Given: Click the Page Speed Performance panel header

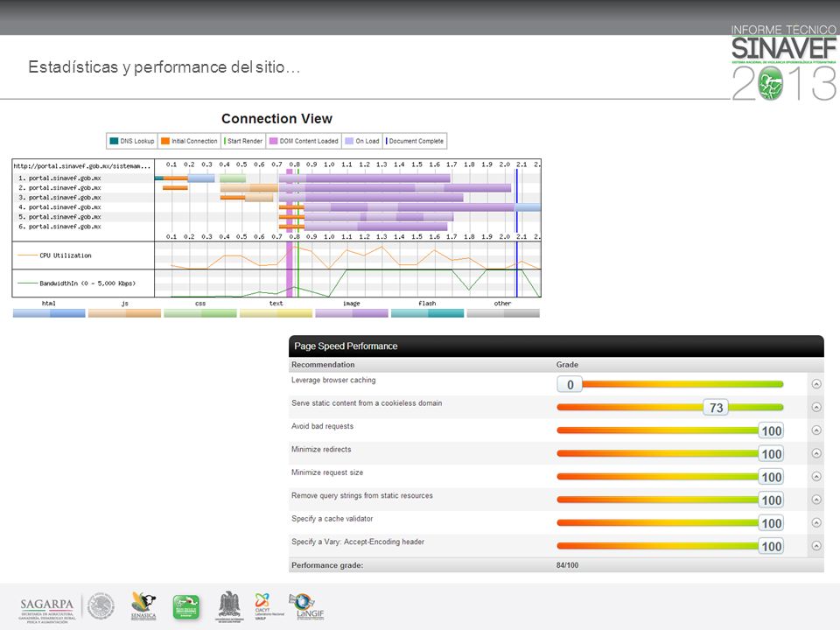Looking at the screenshot, I should [556, 346].
